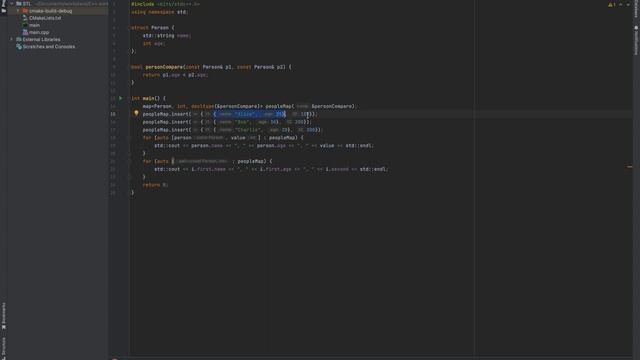640x360 pixels.
Task: Click the green Run gutter arrow beside main()
Action: (120, 98)
